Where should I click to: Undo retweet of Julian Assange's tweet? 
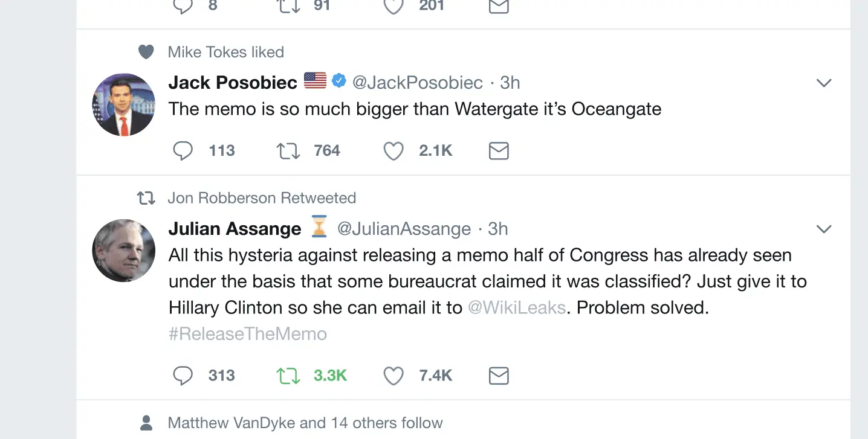[x=288, y=376]
